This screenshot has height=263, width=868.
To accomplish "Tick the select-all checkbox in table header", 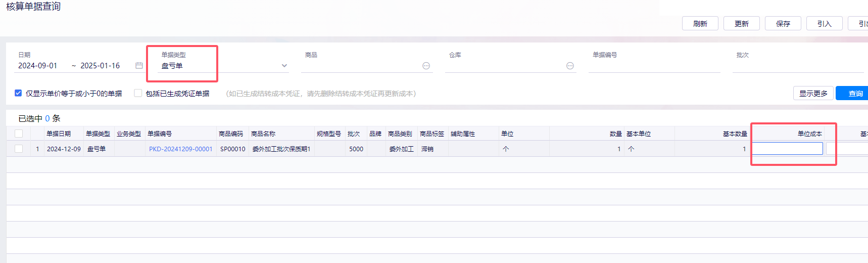I will 19,134.
